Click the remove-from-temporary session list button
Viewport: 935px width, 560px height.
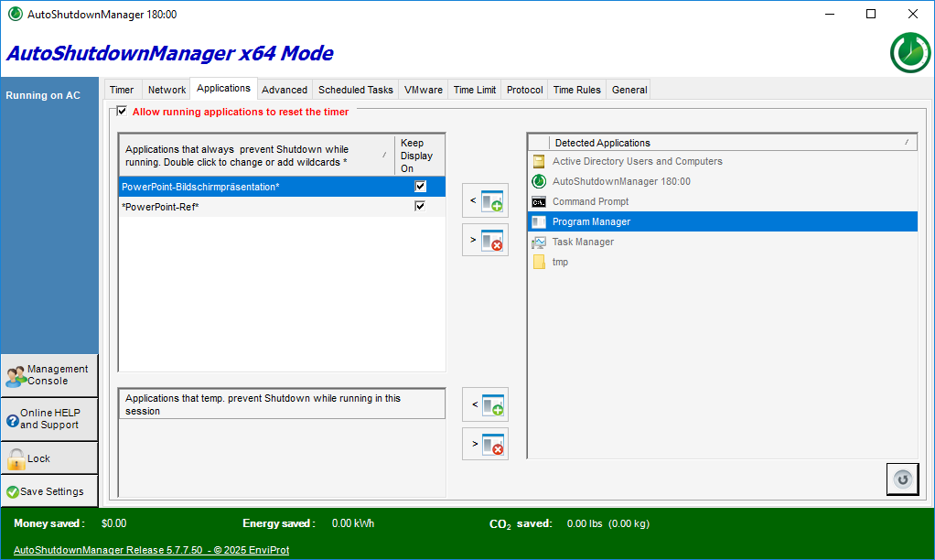click(485, 445)
